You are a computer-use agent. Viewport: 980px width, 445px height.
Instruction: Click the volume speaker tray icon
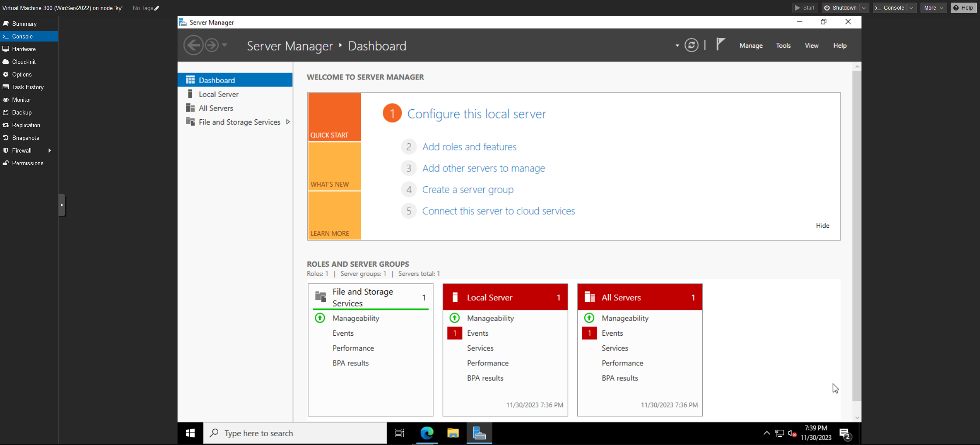(x=792, y=433)
